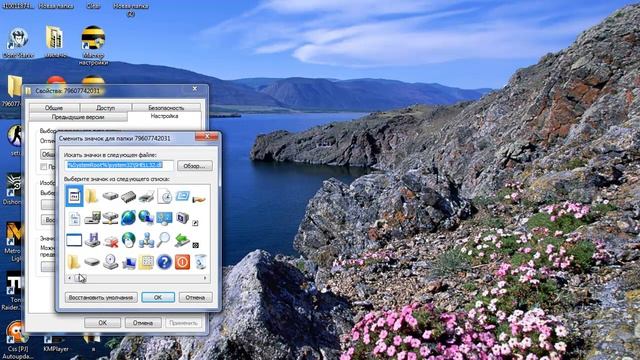Select the Don't Starve desktop shortcut

[18, 43]
